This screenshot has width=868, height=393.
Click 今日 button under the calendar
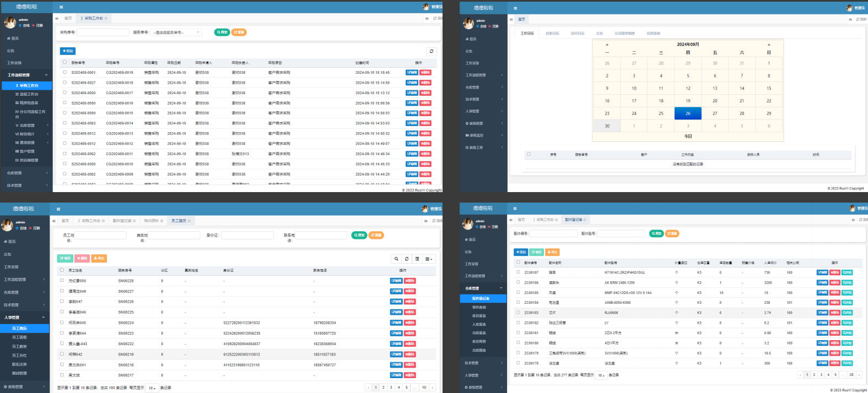[x=688, y=136]
